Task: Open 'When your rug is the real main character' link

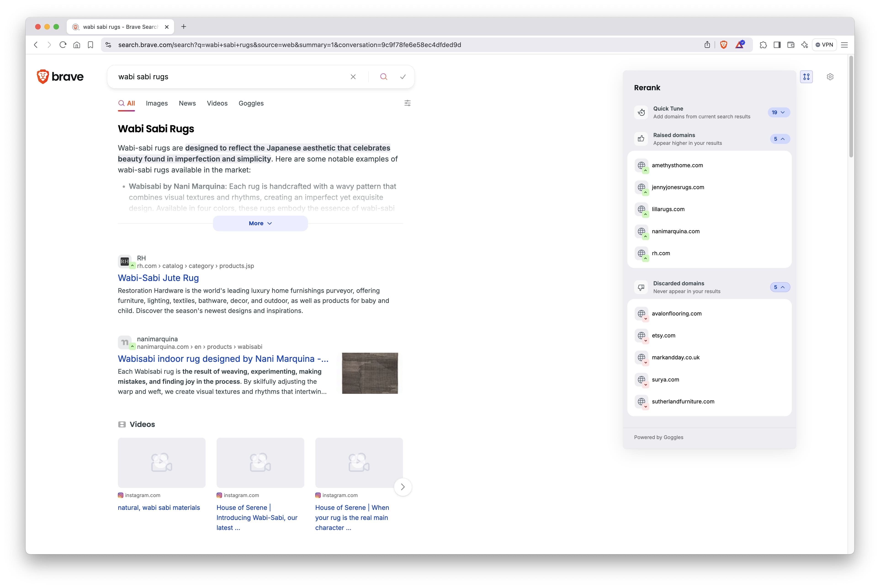Action: click(x=352, y=517)
